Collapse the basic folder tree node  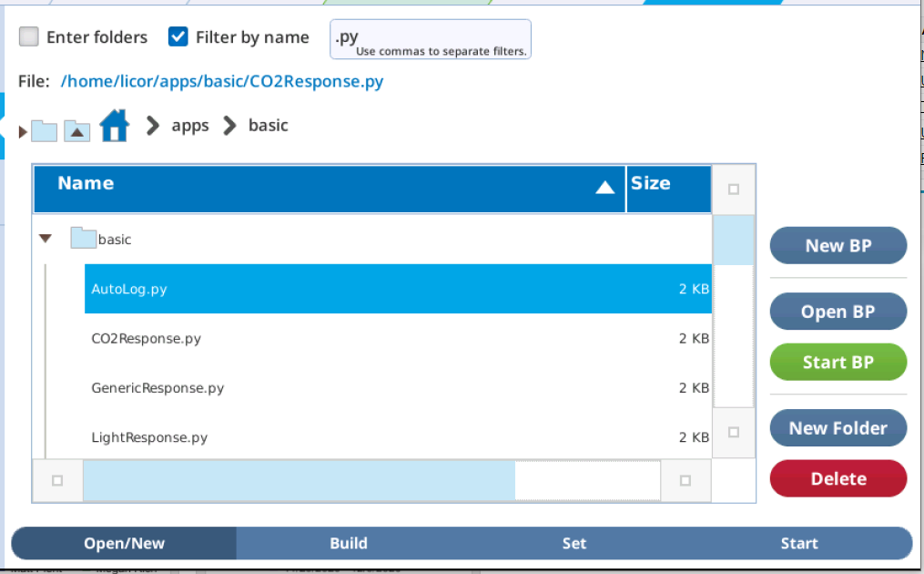tap(45, 239)
